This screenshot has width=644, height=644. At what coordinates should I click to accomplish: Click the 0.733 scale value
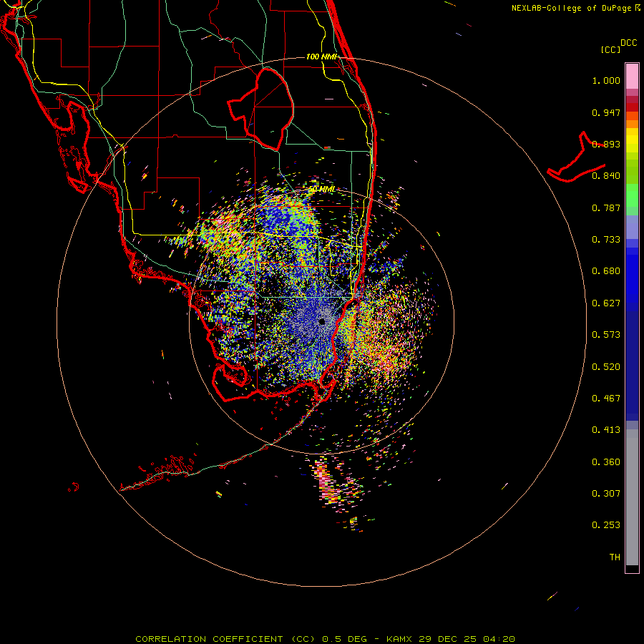(x=606, y=240)
